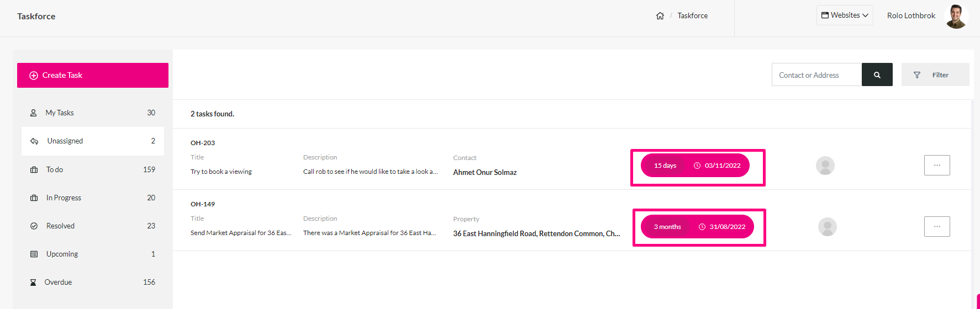Click Rolo Lothbrok profile photo
This screenshot has height=309, width=980.
[x=956, y=16]
